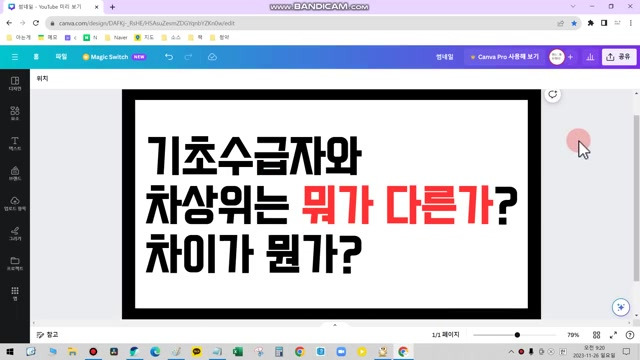Open the Design (디자인) panel
The height and width of the screenshot is (360, 640).
tap(15, 84)
